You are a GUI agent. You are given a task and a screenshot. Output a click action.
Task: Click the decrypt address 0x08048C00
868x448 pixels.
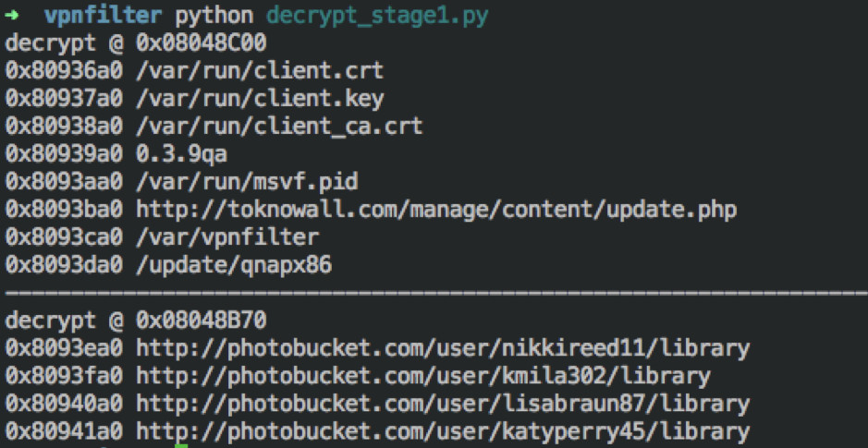tap(202, 43)
